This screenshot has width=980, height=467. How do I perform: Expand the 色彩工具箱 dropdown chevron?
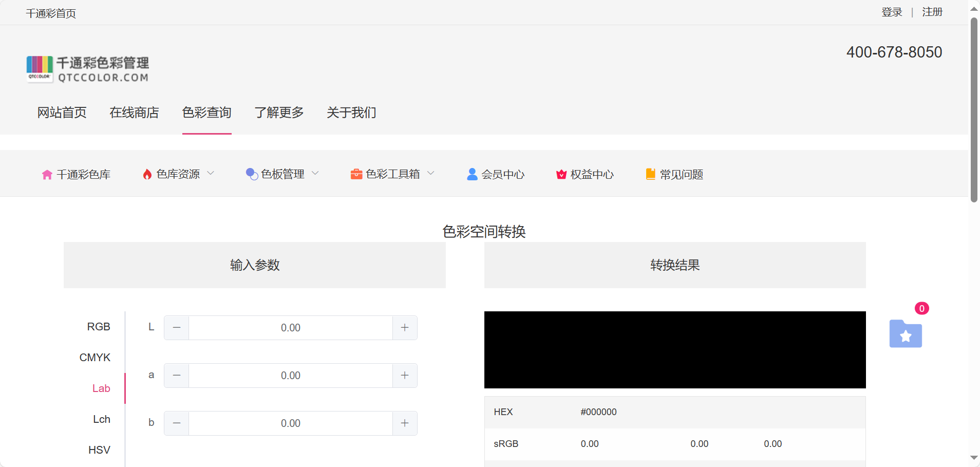431,174
